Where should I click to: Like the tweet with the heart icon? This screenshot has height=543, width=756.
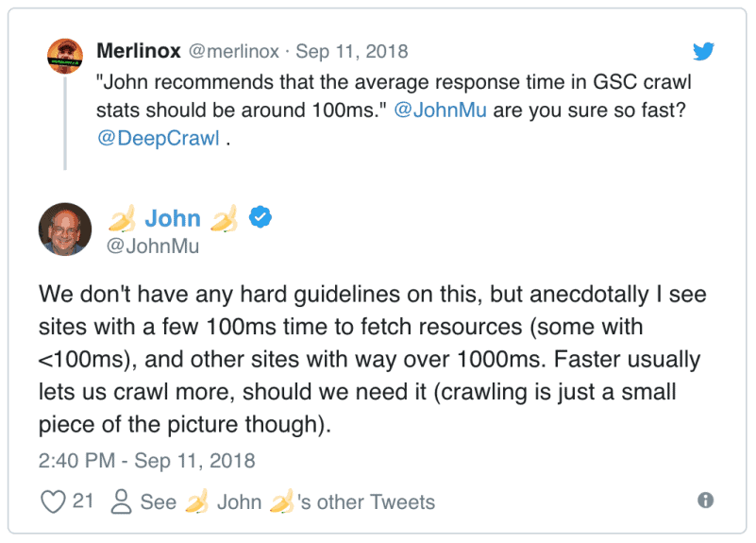pos(52,501)
